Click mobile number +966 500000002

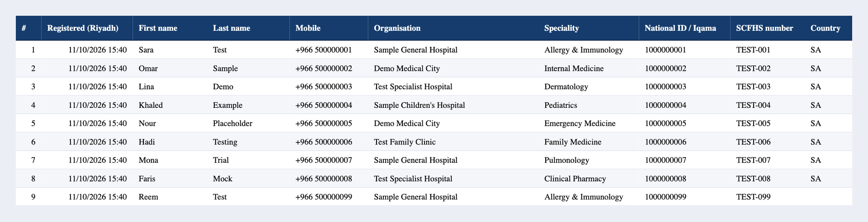coord(324,69)
